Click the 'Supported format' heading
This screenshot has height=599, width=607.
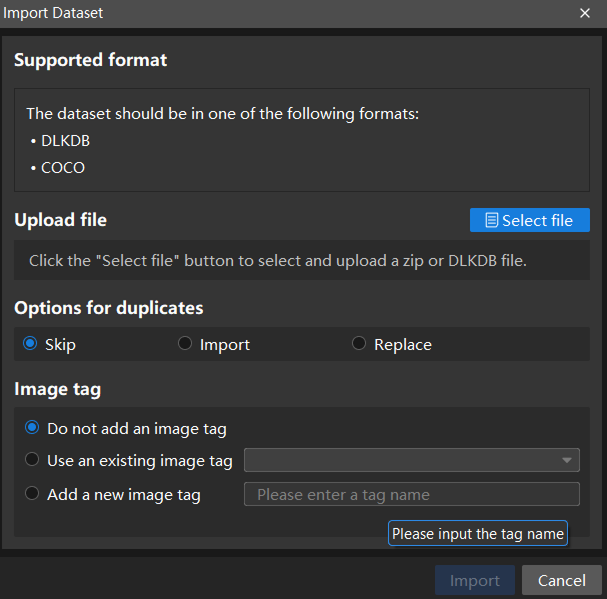tap(91, 60)
